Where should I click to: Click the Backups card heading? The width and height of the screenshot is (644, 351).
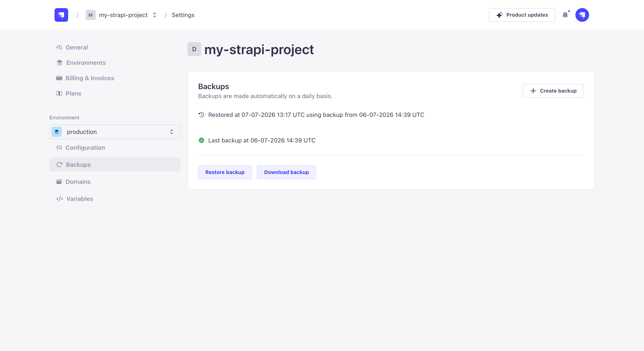(214, 86)
